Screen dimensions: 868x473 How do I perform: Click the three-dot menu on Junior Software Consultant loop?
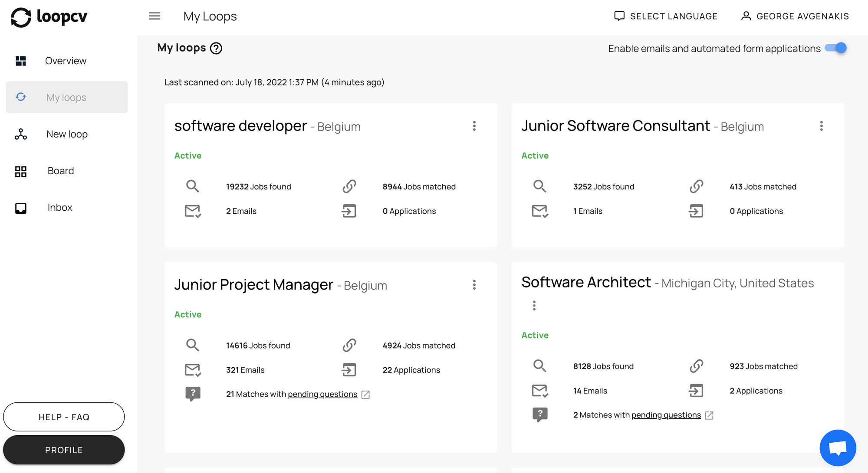pyautogui.click(x=822, y=126)
